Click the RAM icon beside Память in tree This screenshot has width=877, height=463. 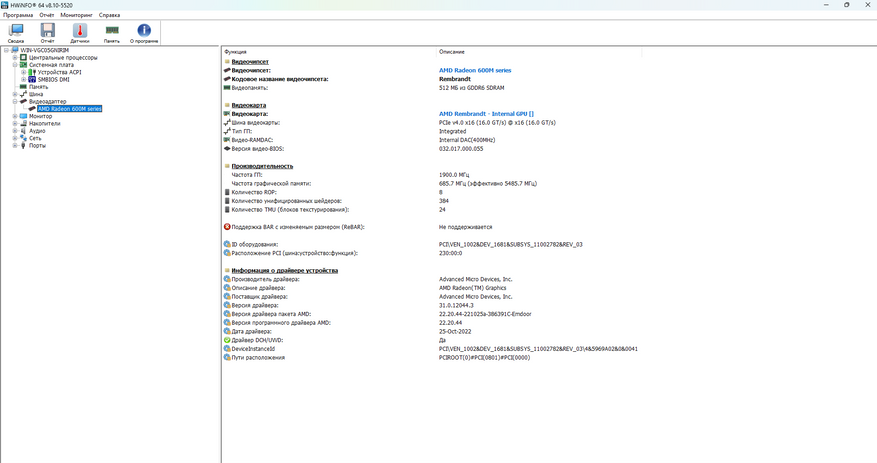[x=23, y=87]
